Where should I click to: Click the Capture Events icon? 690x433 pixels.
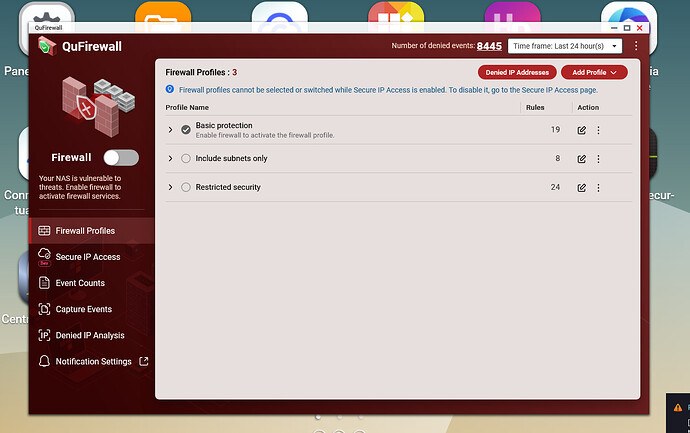click(44, 309)
